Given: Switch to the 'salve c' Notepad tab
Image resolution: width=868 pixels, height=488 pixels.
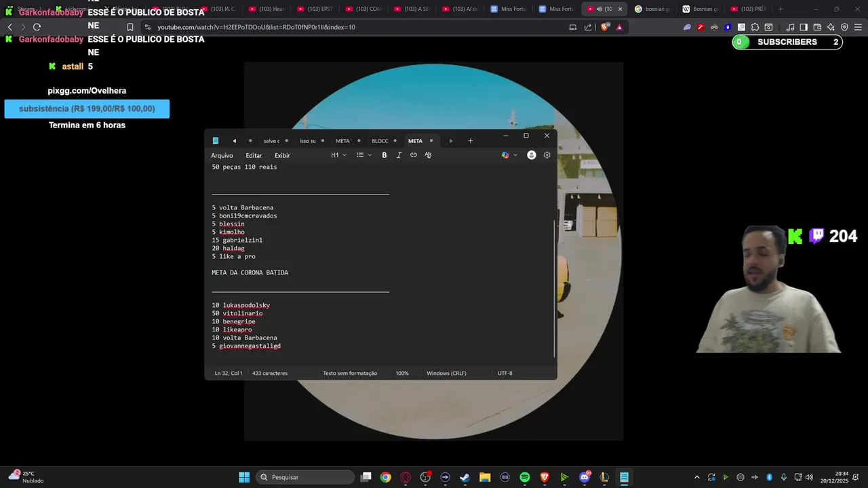Looking at the screenshot, I should click(x=271, y=141).
